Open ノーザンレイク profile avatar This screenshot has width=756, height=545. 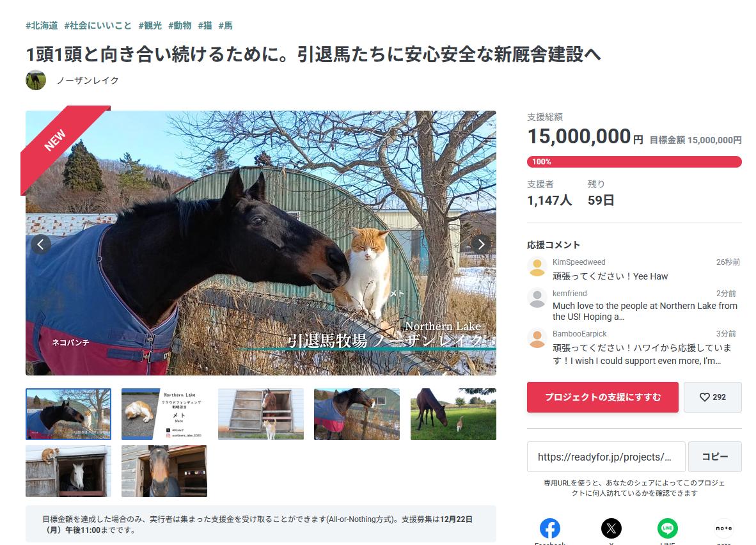pos(36,80)
